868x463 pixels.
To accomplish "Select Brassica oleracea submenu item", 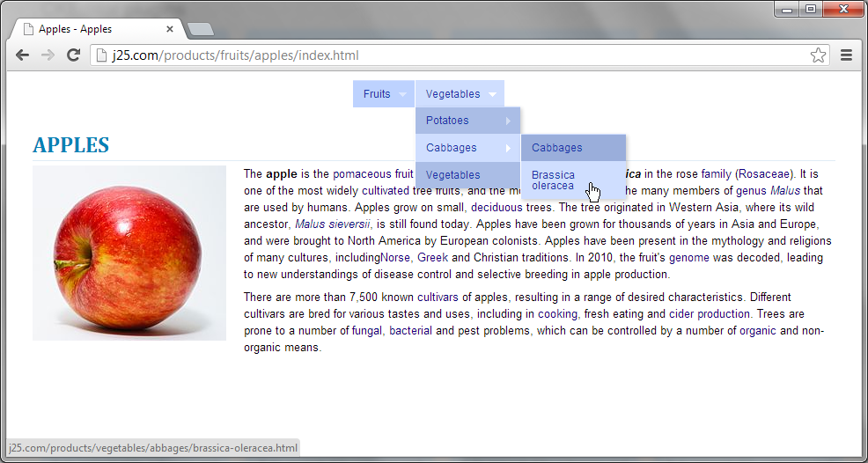I will tap(553, 180).
